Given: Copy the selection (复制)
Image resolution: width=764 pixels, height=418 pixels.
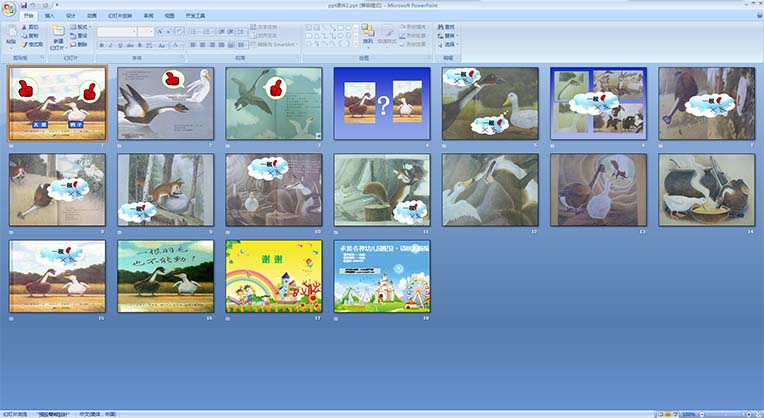Looking at the screenshot, I should point(30,36).
